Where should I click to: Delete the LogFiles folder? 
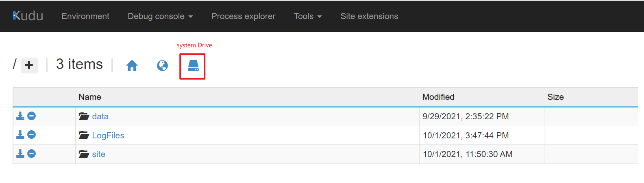(32, 135)
